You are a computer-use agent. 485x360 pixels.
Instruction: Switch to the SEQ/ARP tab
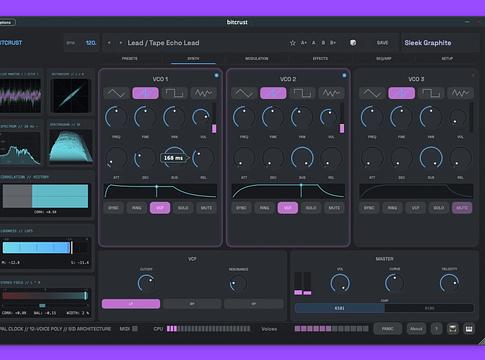(384, 59)
